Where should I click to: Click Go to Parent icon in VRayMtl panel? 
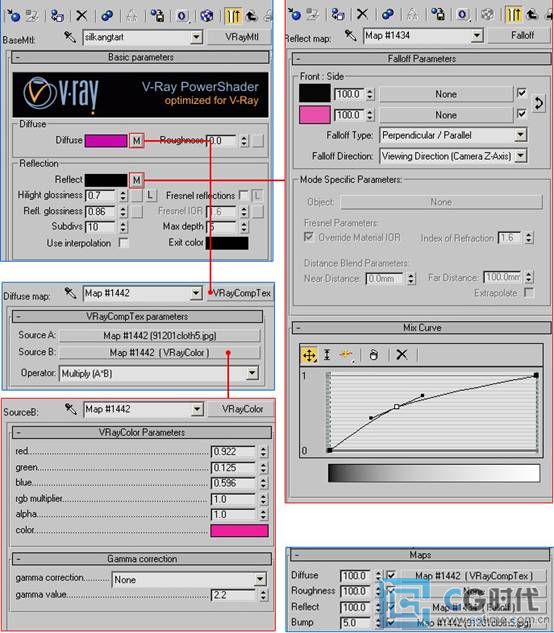click(x=251, y=16)
